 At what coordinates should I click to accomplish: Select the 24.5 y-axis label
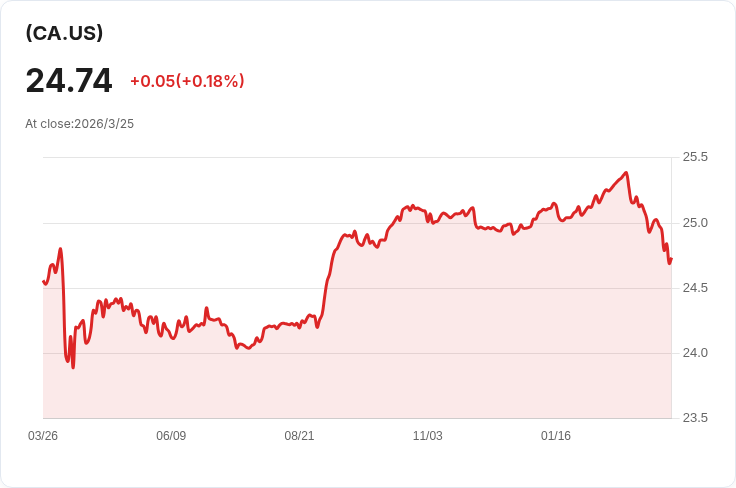click(695, 288)
